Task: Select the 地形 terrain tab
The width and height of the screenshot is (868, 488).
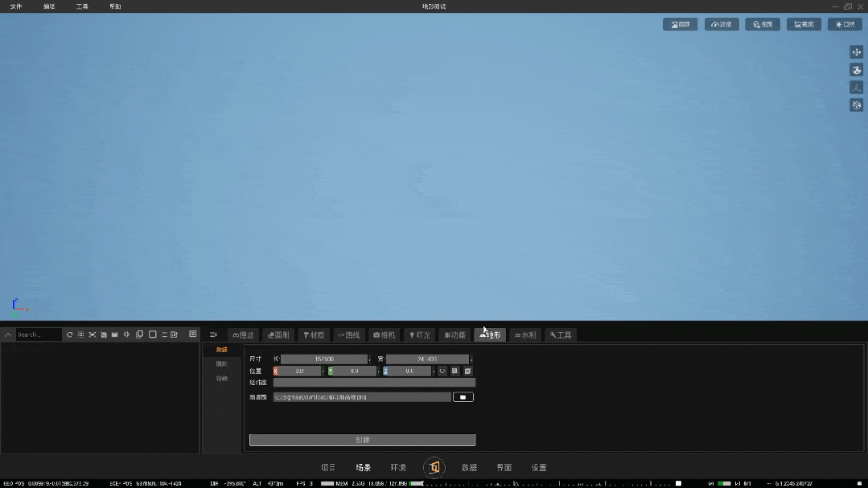Action: tap(490, 334)
